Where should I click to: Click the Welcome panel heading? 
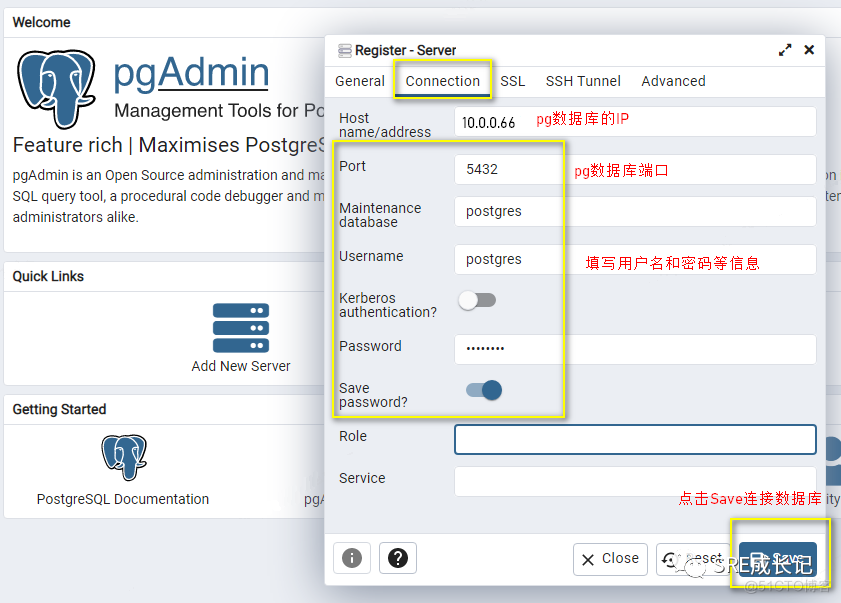[x=41, y=23]
